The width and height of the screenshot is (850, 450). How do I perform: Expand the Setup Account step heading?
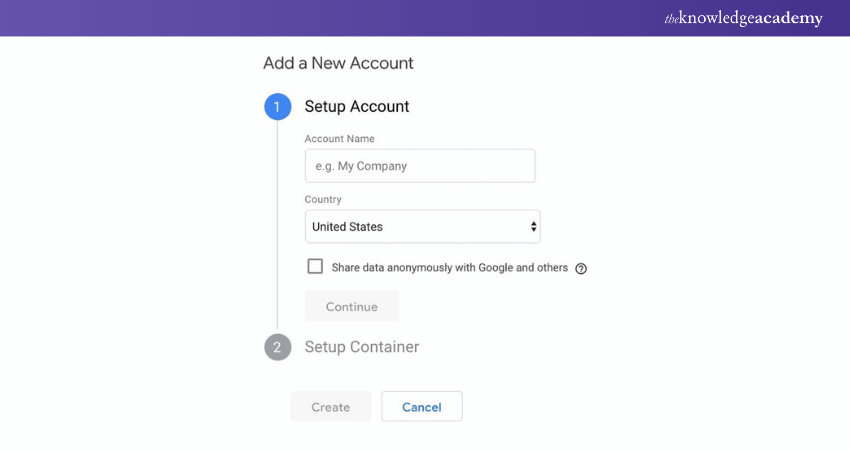(357, 107)
